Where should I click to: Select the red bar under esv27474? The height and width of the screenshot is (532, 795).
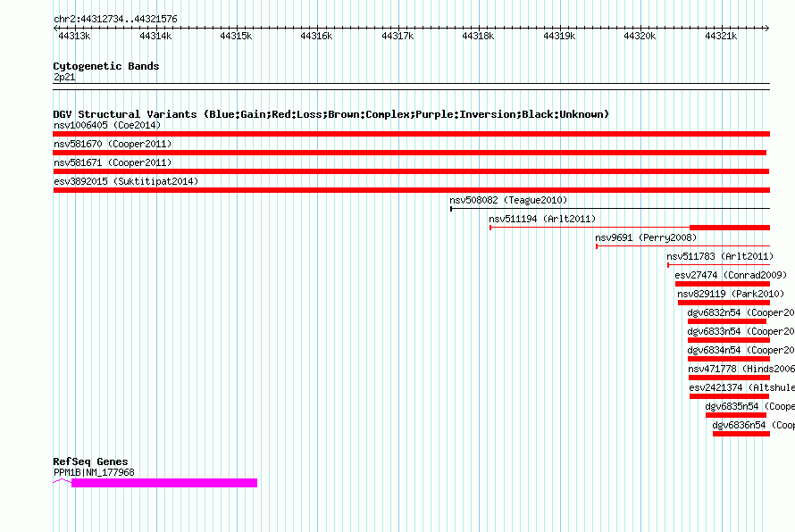pyautogui.click(x=723, y=284)
